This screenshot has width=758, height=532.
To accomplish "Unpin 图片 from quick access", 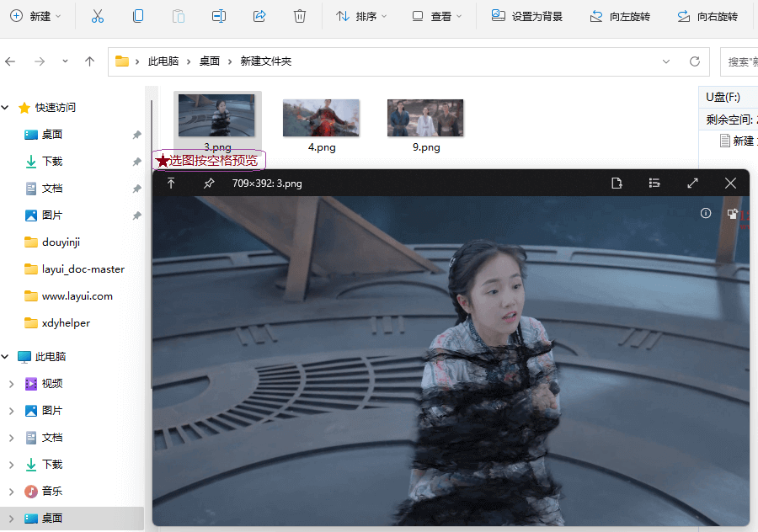I will [x=136, y=216].
